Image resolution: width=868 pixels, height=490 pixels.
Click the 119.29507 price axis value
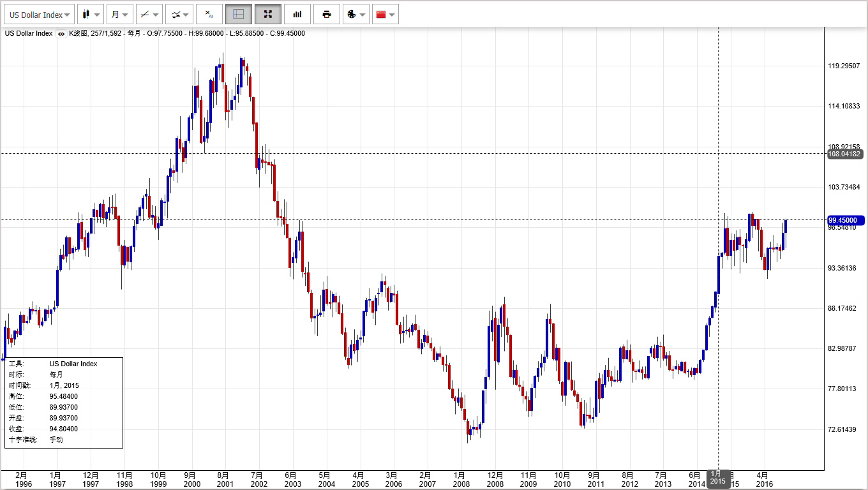click(844, 66)
